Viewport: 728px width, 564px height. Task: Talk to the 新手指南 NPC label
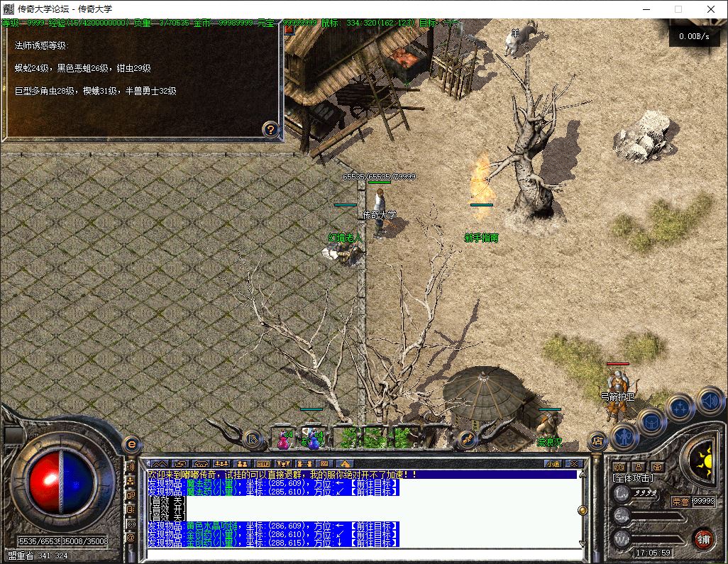[x=482, y=238]
